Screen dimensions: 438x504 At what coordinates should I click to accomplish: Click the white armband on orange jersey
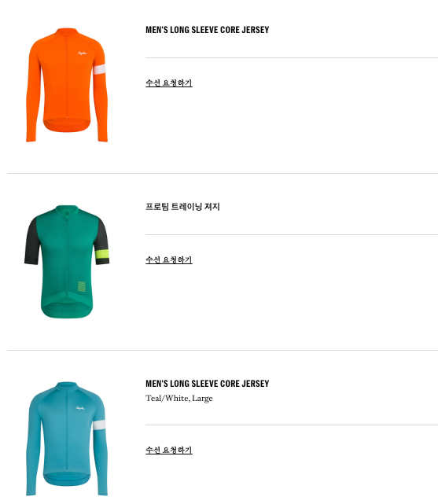[x=99, y=70]
